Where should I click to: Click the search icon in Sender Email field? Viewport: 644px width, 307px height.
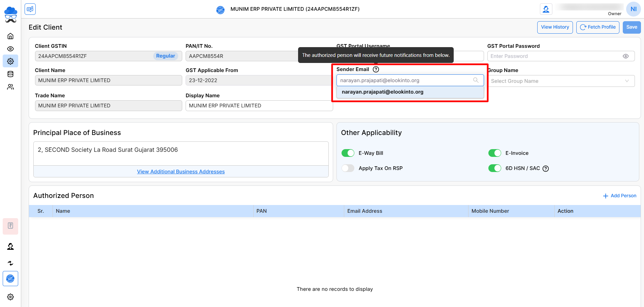coord(476,80)
